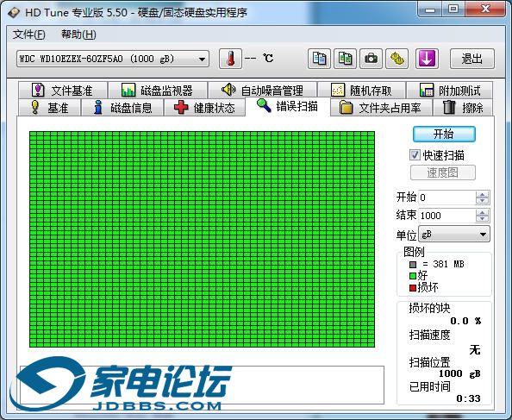
Task: Decrease the 结束 value with down arrow
Action: (483, 219)
